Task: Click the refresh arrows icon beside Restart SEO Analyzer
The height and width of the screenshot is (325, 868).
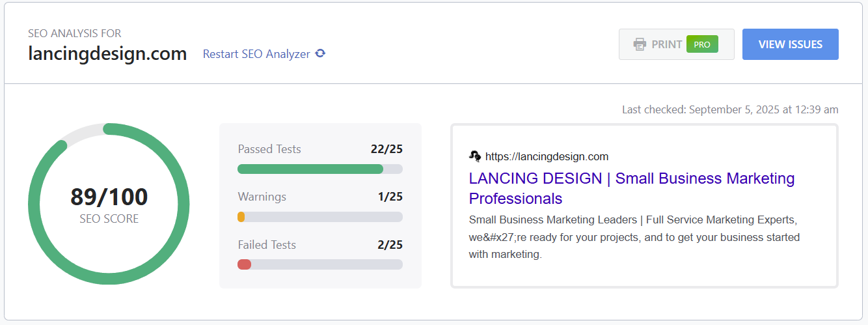Action: [320, 54]
